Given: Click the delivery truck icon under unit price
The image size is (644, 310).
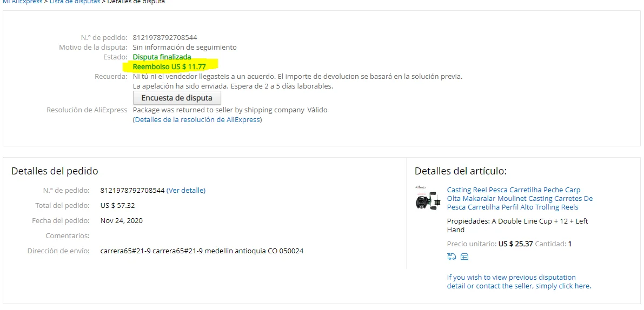Looking at the screenshot, I should (452, 257).
